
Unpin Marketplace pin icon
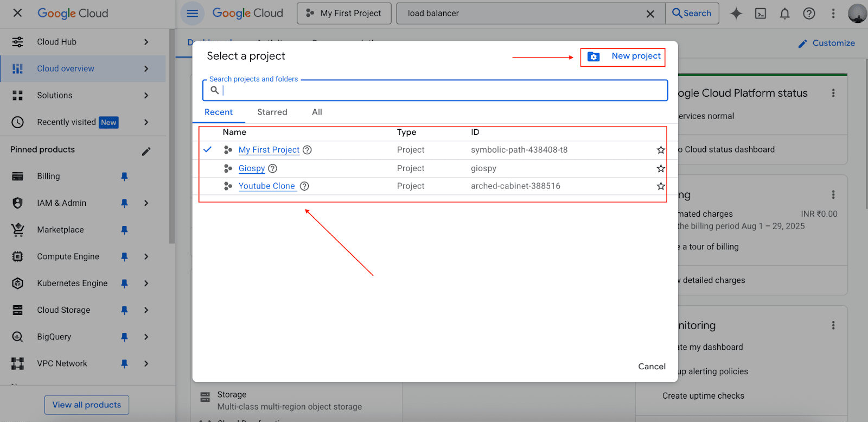click(x=124, y=230)
